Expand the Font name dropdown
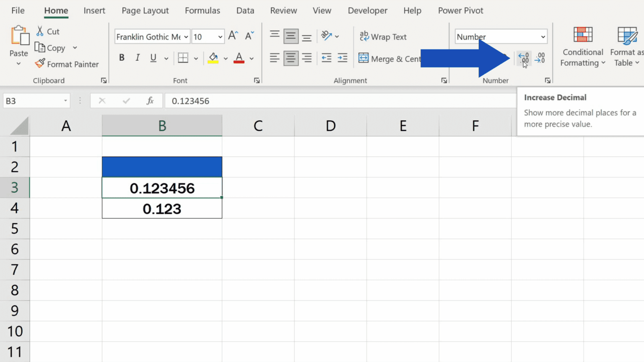Viewport: 644px width, 362px height. click(186, 37)
